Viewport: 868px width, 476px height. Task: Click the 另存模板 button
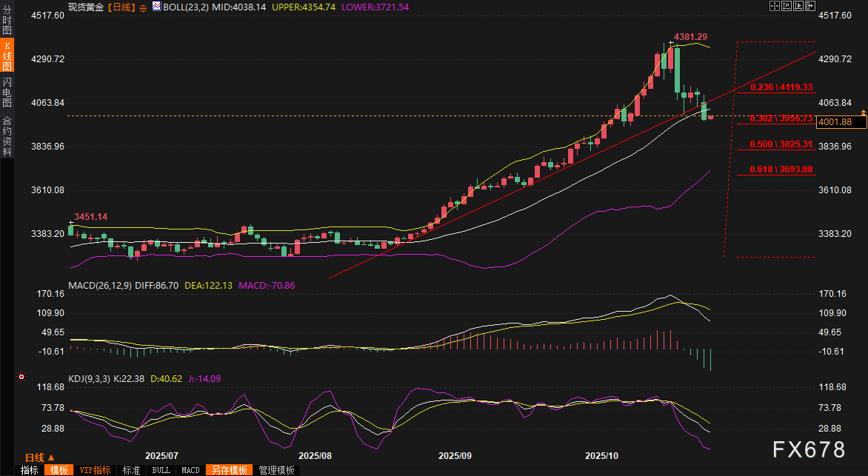(x=228, y=470)
